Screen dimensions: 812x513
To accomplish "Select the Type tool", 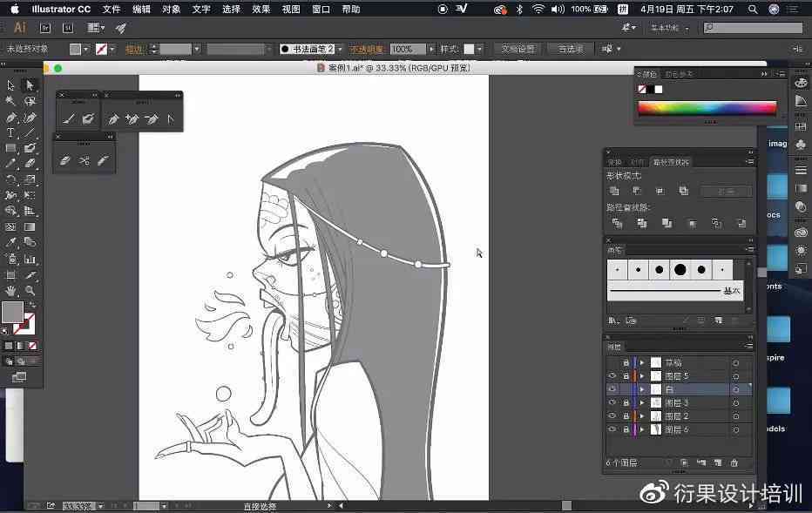I will click(10, 133).
